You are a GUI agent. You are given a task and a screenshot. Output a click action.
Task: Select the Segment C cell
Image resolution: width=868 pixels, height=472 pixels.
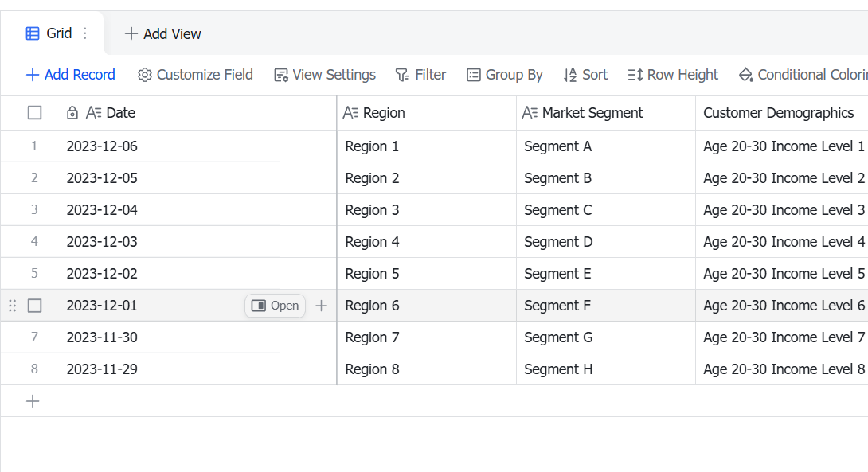[605, 209]
